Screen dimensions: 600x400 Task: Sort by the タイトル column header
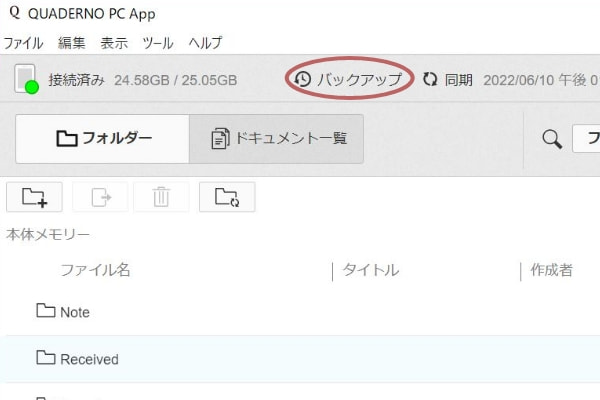[x=370, y=270]
